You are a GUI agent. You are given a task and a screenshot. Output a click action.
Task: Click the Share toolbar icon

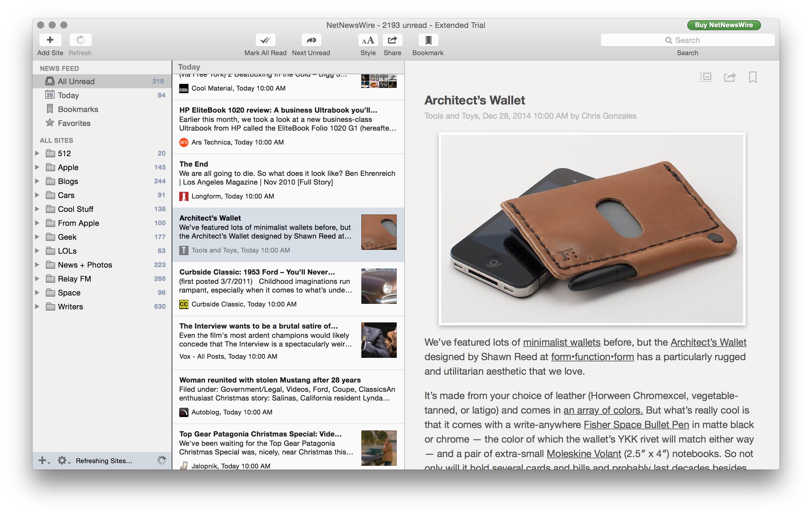point(392,40)
